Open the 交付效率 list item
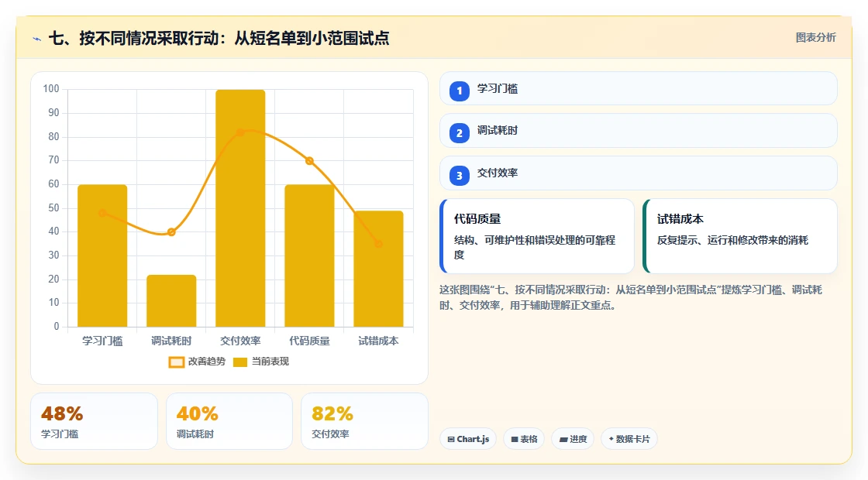Screen dimensions: 868x480 point(639,173)
